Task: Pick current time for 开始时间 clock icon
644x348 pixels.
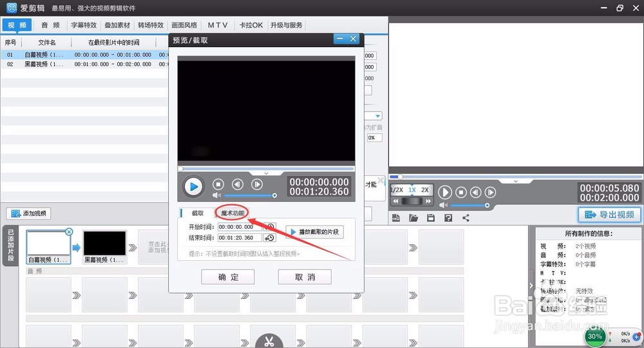Action: [x=269, y=227]
